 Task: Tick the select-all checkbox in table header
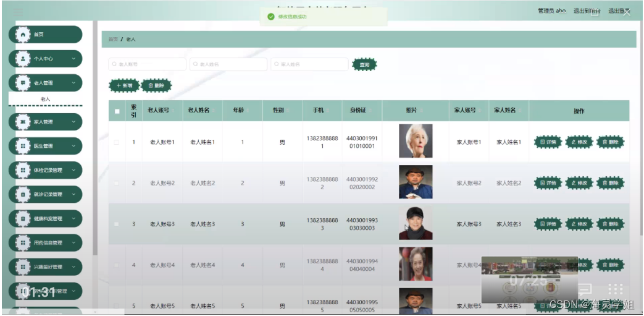pos(117,111)
